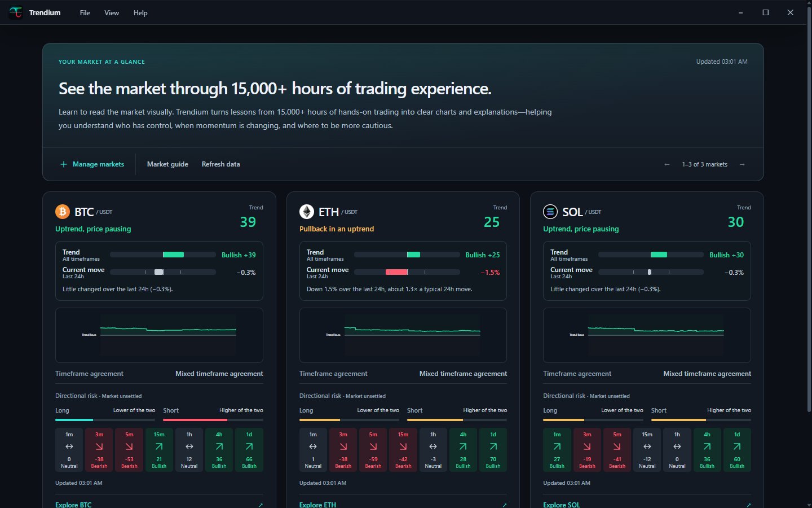Click BTC trend strength bar
This screenshot has height=508, width=812.
click(163, 255)
